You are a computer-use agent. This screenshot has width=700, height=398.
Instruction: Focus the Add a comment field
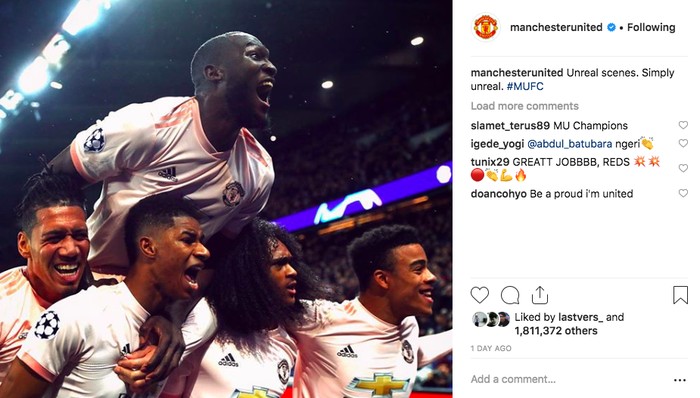(x=567, y=379)
